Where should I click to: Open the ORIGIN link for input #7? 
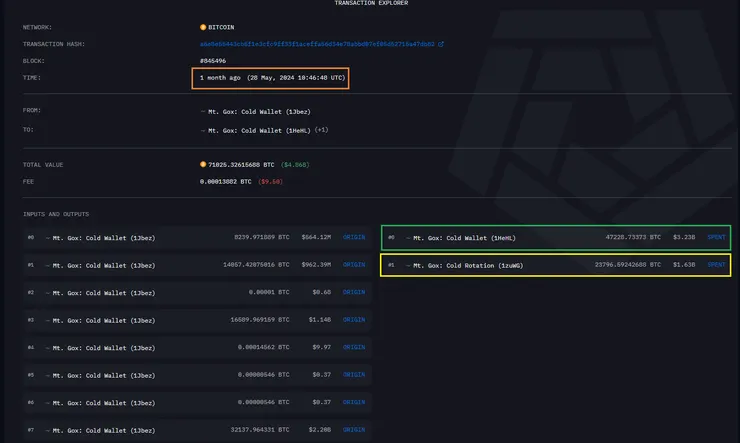[x=354, y=430]
